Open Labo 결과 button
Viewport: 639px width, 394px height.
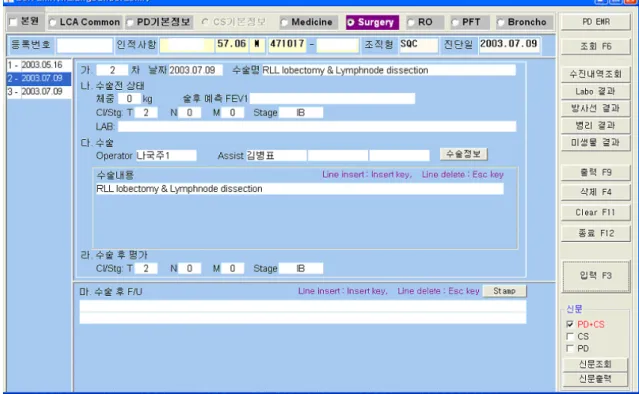(595, 91)
